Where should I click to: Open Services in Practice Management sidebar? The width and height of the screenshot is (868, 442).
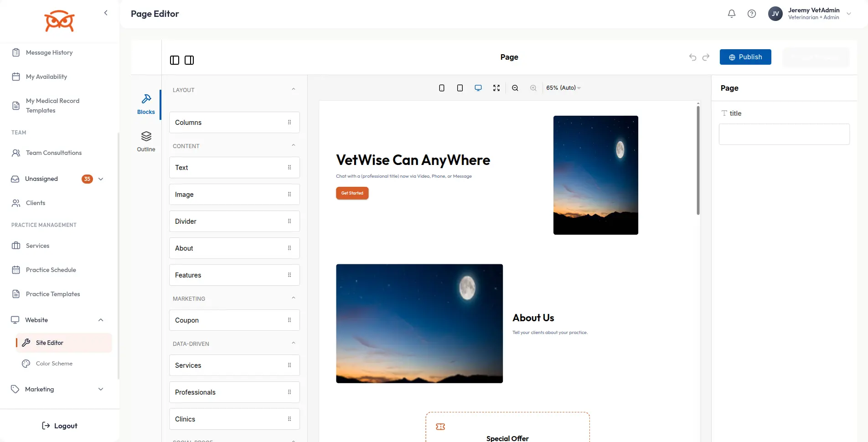[37, 246]
